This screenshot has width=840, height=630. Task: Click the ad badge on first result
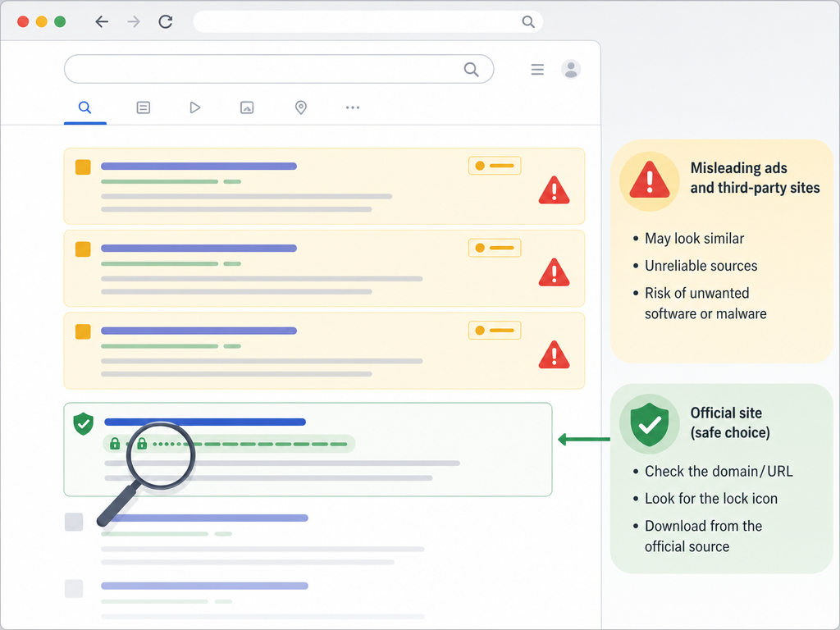[x=495, y=166]
